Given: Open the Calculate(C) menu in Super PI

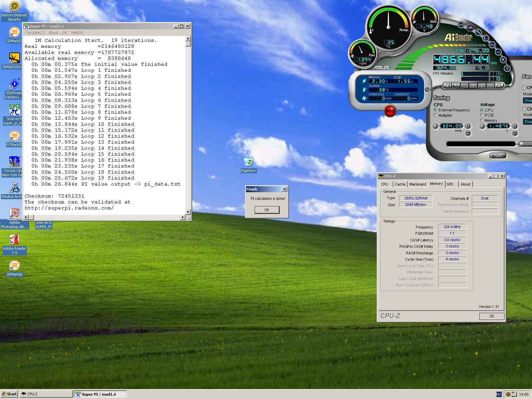Looking at the screenshot, I should click(35, 33).
